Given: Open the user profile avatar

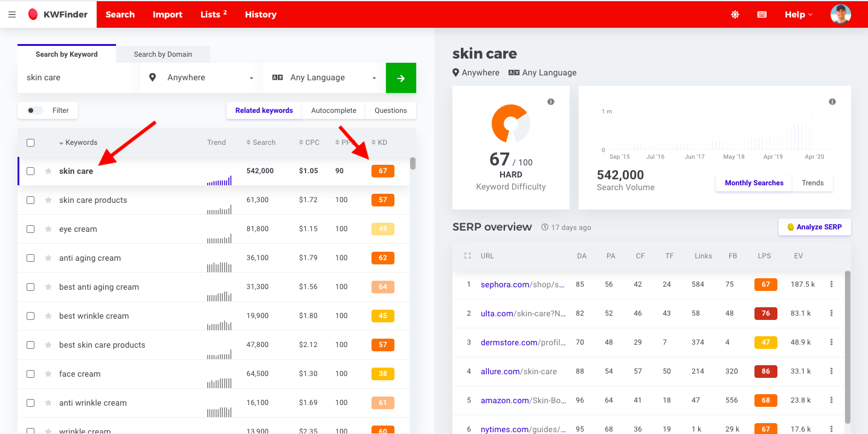Looking at the screenshot, I should click(x=841, y=14).
